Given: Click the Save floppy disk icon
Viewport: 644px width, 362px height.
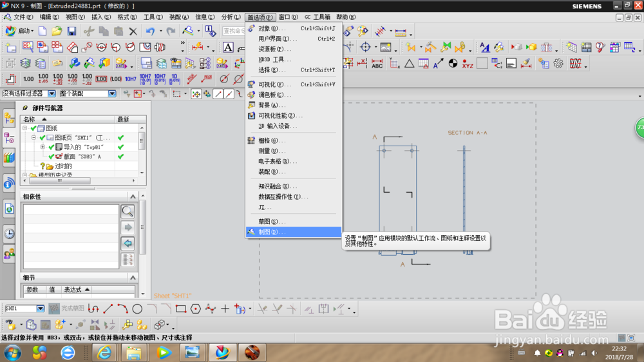Looking at the screenshot, I should (71, 31).
